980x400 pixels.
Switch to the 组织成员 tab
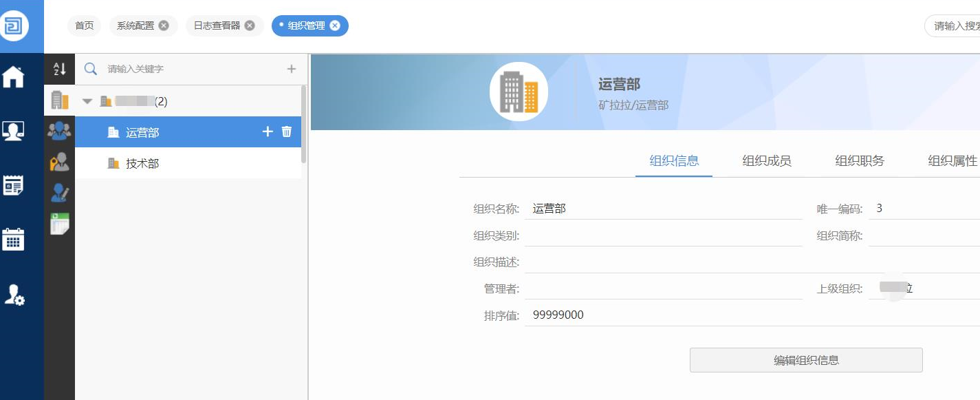click(x=767, y=161)
